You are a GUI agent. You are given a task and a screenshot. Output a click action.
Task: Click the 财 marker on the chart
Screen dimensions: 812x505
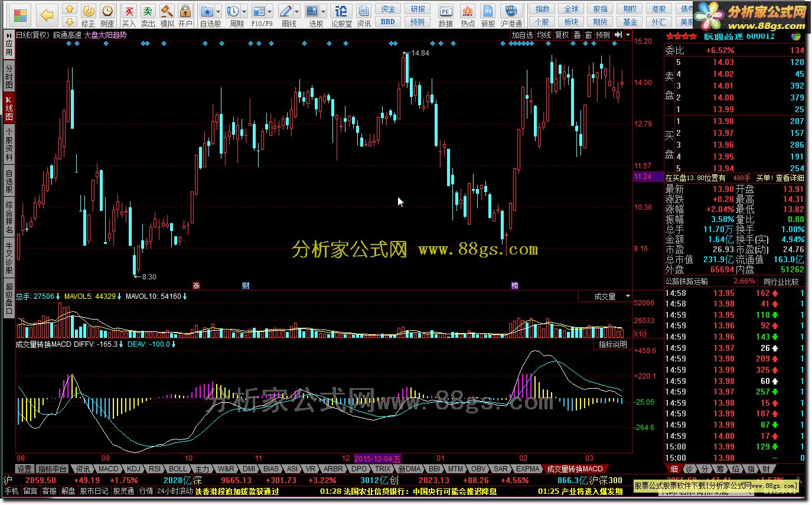245,285
